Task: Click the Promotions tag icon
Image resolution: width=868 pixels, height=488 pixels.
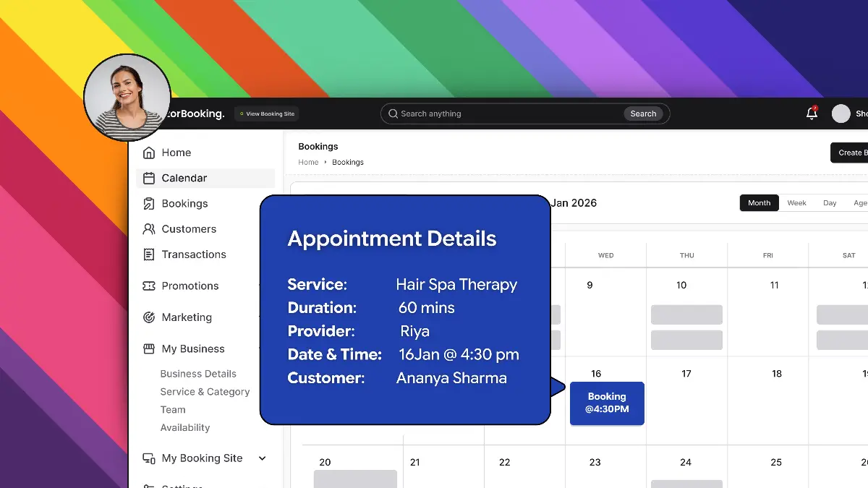Action: click(x=150, y=286)
